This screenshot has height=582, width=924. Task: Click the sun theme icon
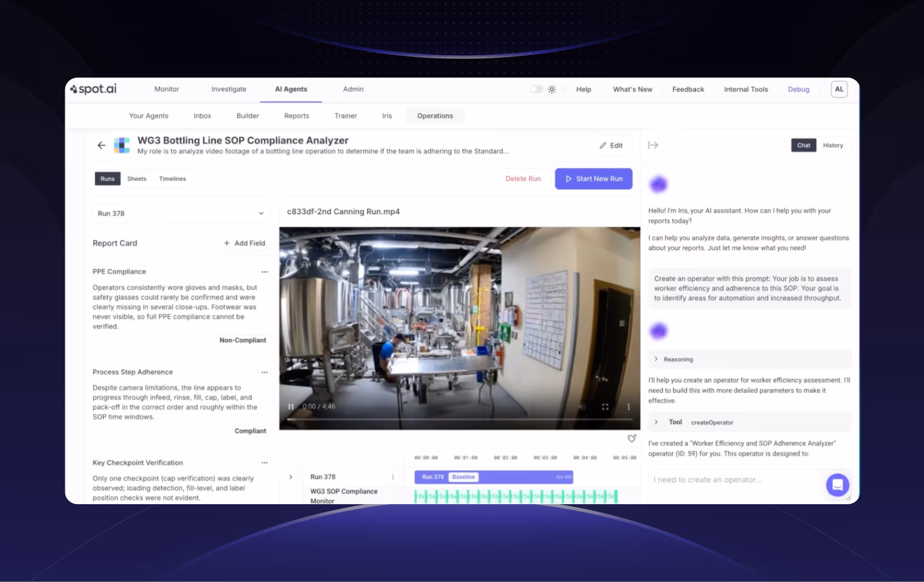[x=552, y=89]
